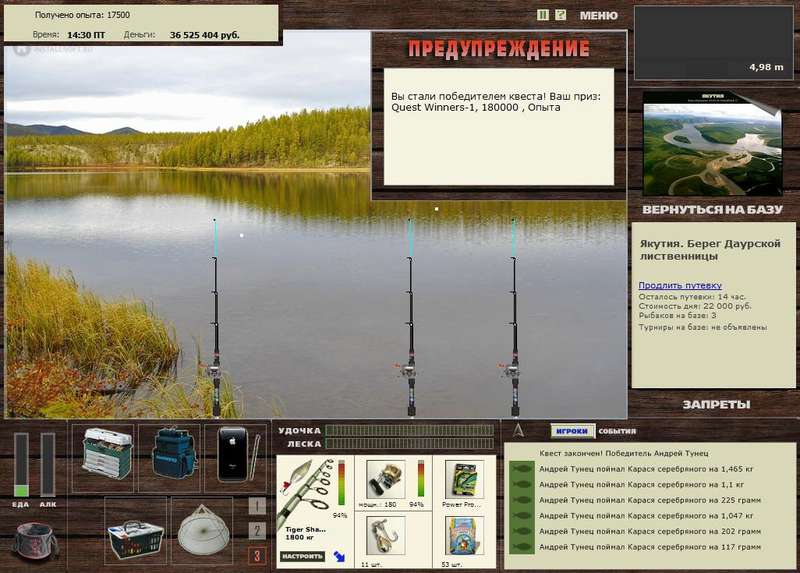Select the ИГРОКИ tab
This screenshot has width=800, height=573.
[x=572, y=431]
